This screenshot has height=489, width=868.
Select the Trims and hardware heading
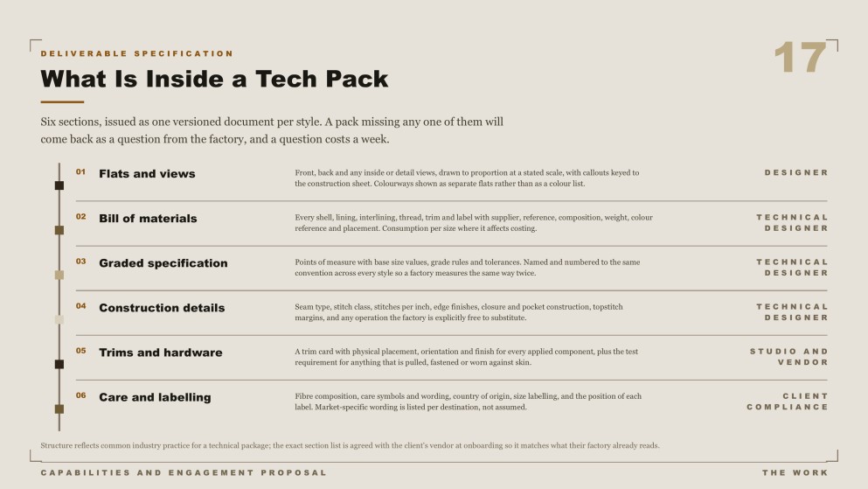[161, 353]
